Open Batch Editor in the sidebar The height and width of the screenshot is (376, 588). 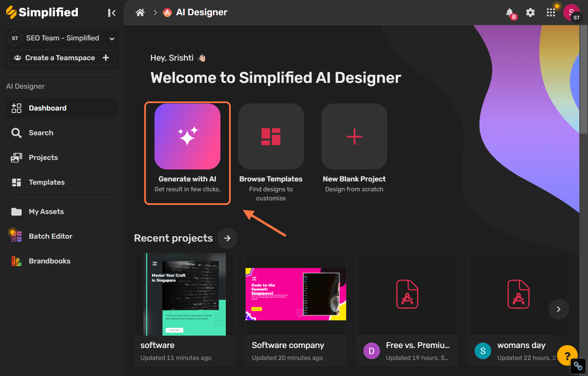62,236
